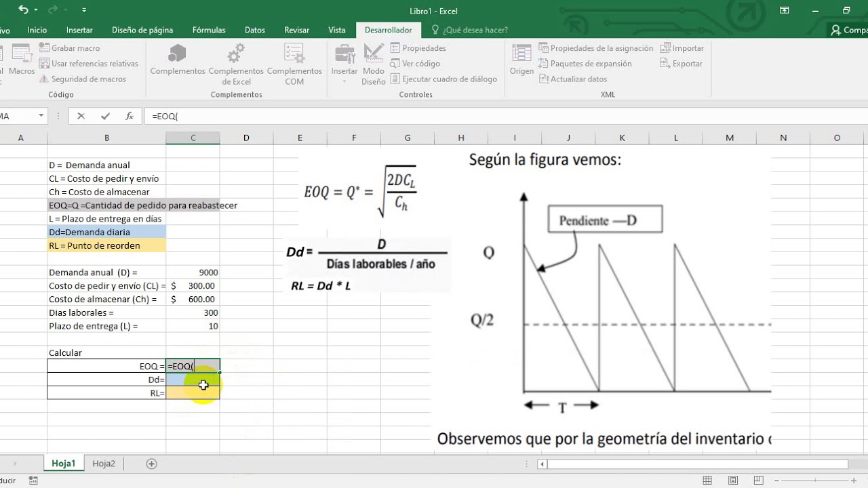
Task: Open the Insert Function fx button
Action: coord(130,116)
